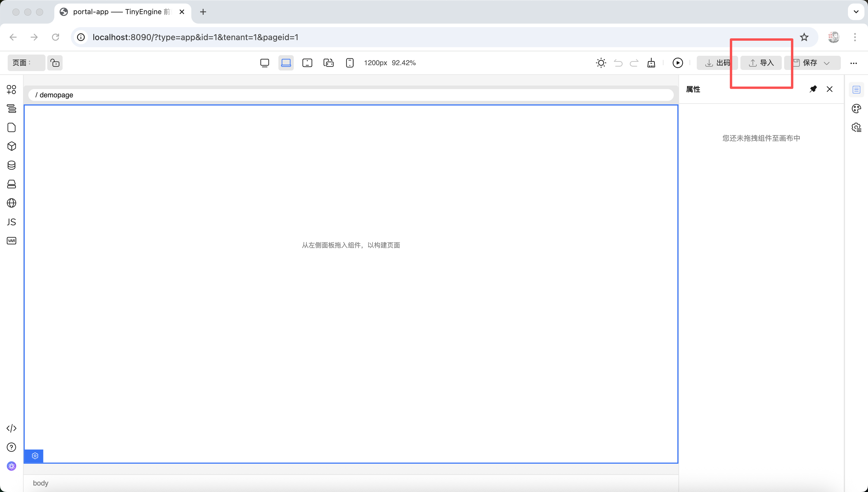Toggle the light/dark theme sun icon

pos(601,63)
